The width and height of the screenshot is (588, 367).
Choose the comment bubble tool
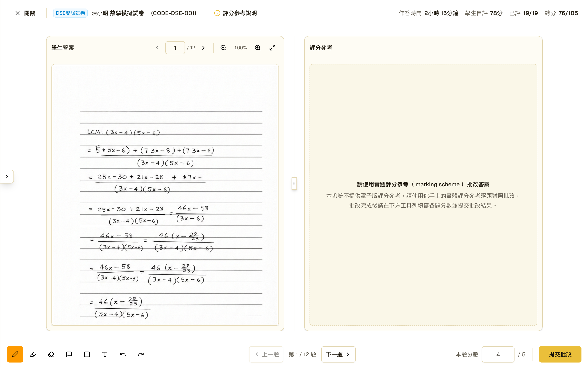coord(69,354)
